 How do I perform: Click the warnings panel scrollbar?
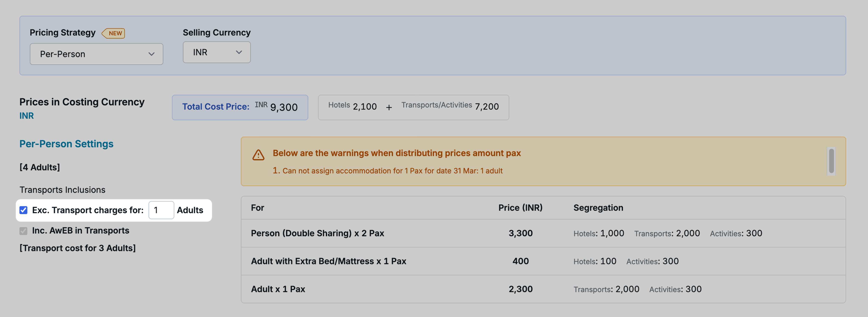click(831, 161)
